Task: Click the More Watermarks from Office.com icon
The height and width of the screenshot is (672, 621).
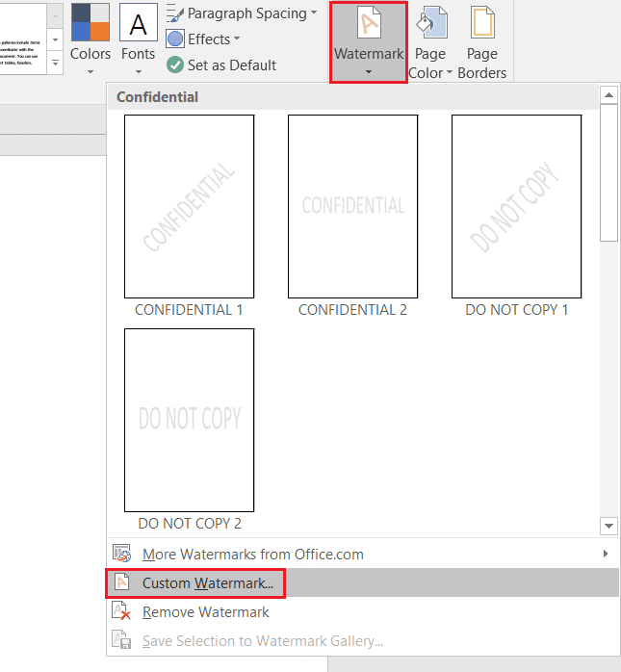Action: pyautogui.click(x=121, y=554)
